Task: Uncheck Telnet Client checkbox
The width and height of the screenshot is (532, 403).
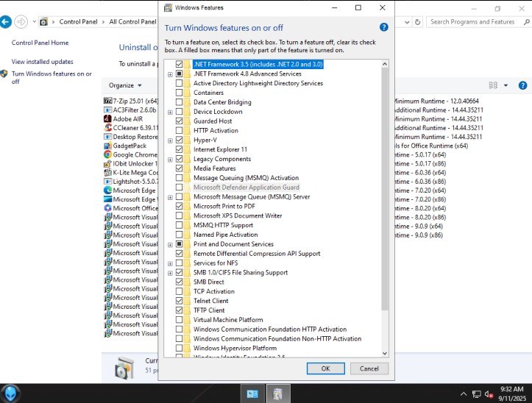Action: (x=179, y=301)
